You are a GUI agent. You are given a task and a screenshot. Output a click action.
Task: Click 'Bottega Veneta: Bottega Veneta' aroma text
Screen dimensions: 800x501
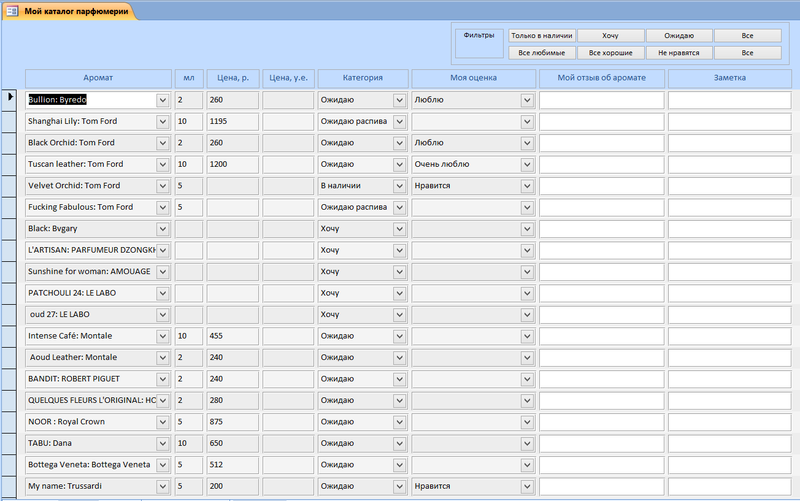[89, 465]
